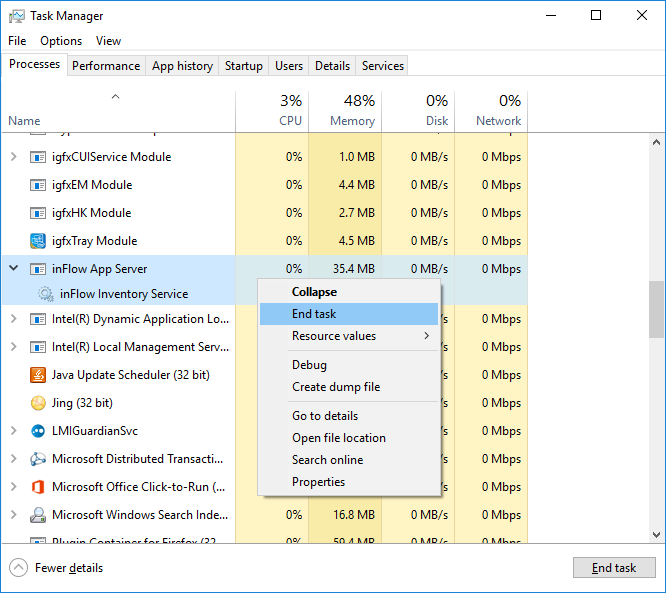Sort by the Name column header
Image resolution: width=666 pixels, height=593 pixels.
tap(118, 111)
